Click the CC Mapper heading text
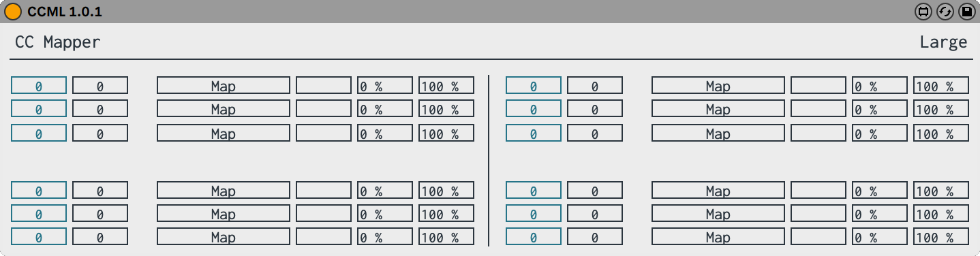The height and width of the screenshot is (256, 980). pyautogui.click(x=58, y=42)
